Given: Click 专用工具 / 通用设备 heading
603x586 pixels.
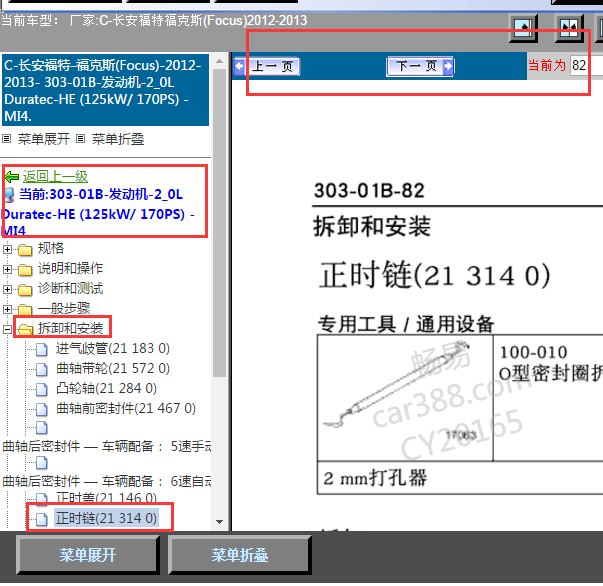Looking at the screenshot, I should pyautogui.click(x=406, y=324).
